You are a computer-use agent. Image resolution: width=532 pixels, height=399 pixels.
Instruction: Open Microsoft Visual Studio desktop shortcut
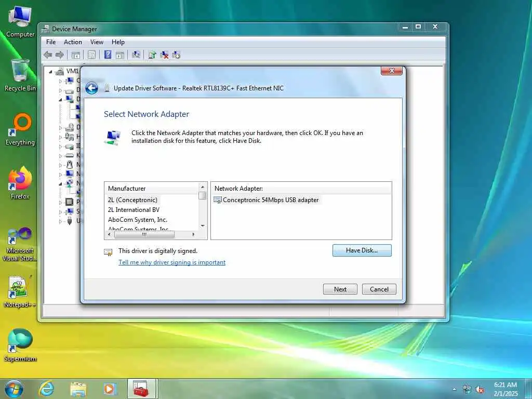[20, 244]
